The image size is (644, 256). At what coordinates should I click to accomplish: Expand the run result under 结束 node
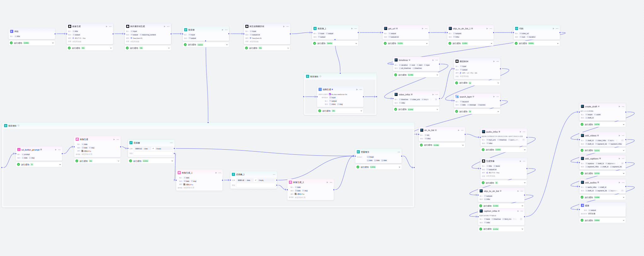(623, 220)
